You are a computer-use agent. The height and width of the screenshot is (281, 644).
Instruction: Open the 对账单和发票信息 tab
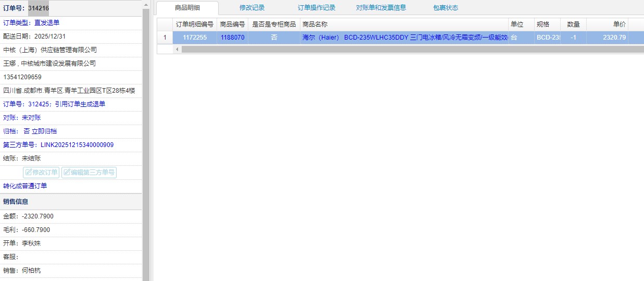[381, 8]
